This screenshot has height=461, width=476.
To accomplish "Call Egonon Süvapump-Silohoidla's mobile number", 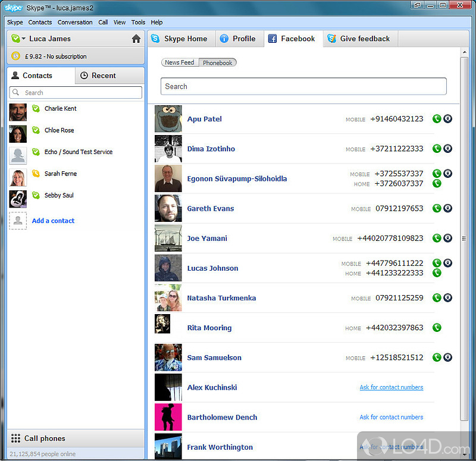I will 437,173.
